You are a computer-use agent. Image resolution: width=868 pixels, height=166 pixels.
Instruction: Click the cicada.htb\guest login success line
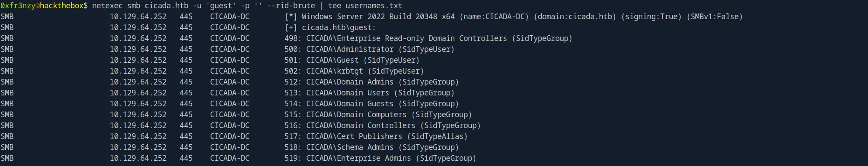[x=330, y=27]
